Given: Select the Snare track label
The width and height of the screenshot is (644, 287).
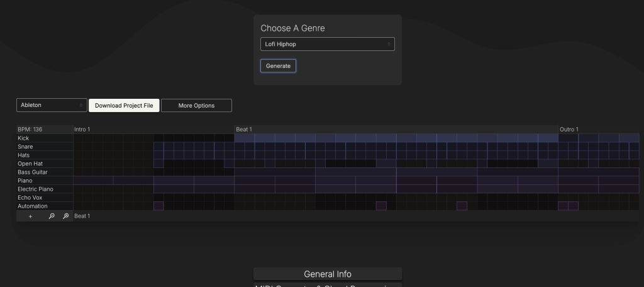Looking at the screenshot, I should (x=26, y=147).
